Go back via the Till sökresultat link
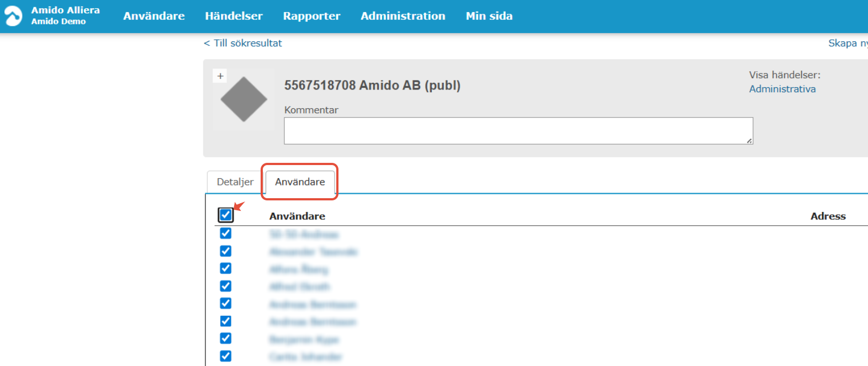 pos(243,43)
